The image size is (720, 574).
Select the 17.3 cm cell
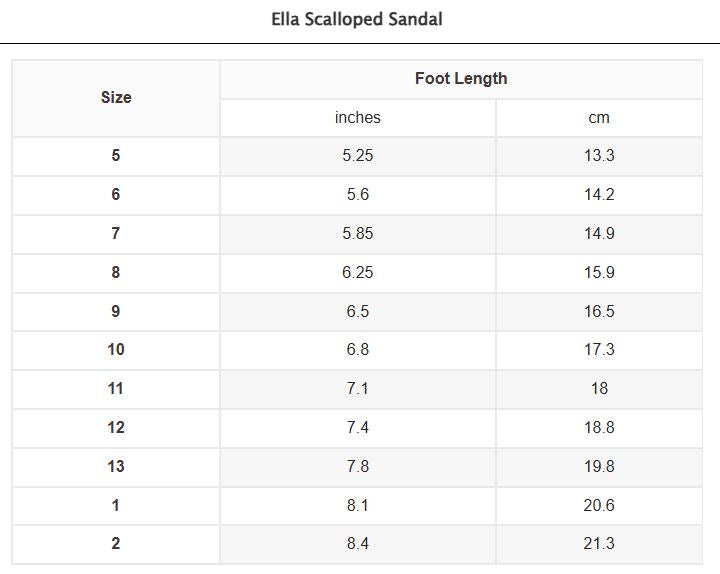[x=599, y=350]
